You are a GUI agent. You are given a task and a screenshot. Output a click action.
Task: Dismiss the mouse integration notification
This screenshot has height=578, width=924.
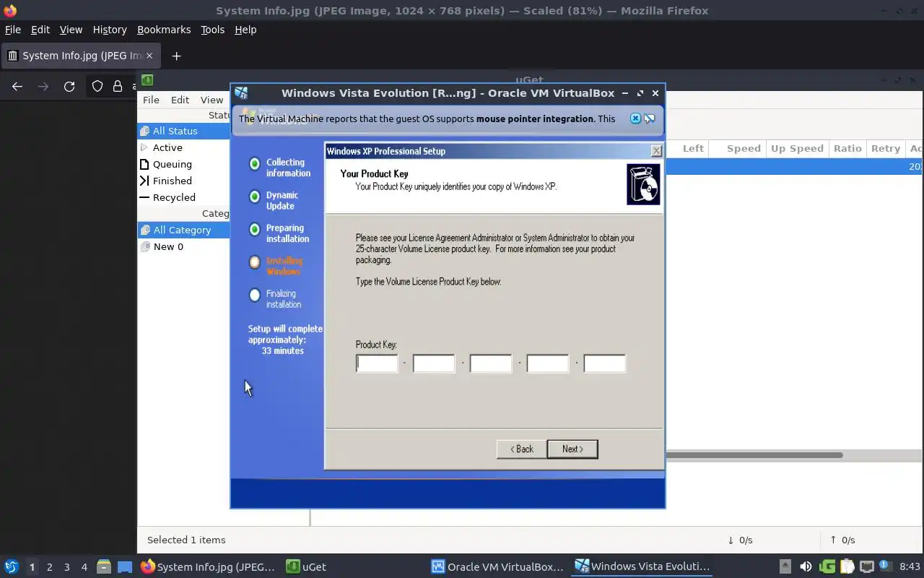(x=635, y=118)
